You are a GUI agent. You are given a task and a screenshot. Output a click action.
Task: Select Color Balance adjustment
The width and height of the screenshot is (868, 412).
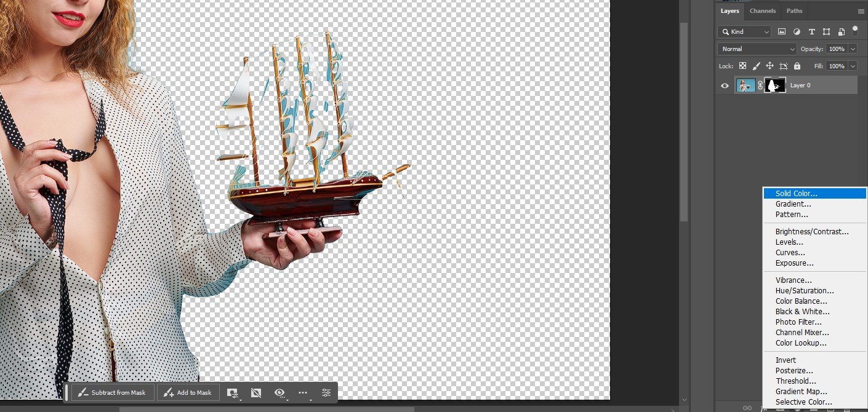pos(814,301)
